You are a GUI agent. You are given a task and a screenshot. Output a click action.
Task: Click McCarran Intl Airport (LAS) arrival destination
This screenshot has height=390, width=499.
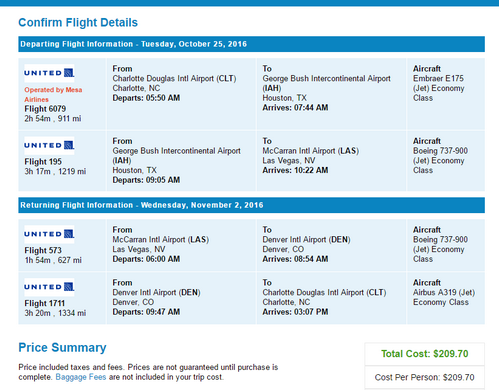click(x=310, y=151)
